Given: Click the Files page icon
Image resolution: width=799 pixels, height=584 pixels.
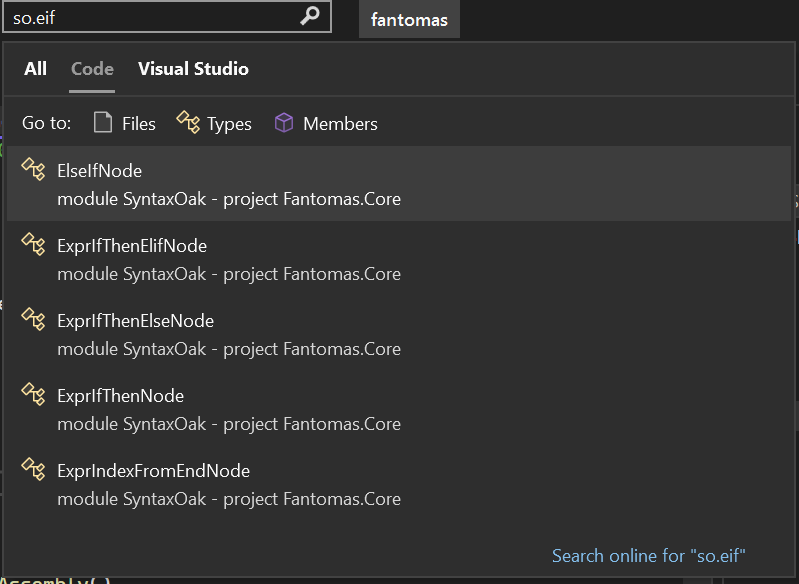Looking at the screenshot, I should 102,123.
